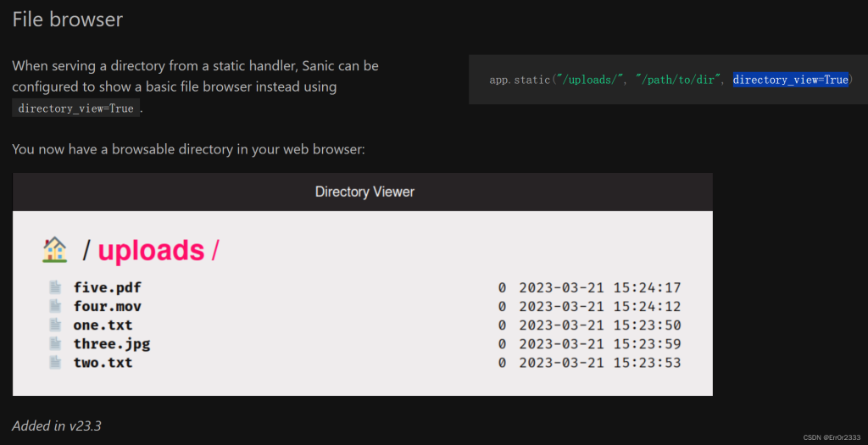Open the four.mov file link
The image size is (868, 445).
coord(108,306)
